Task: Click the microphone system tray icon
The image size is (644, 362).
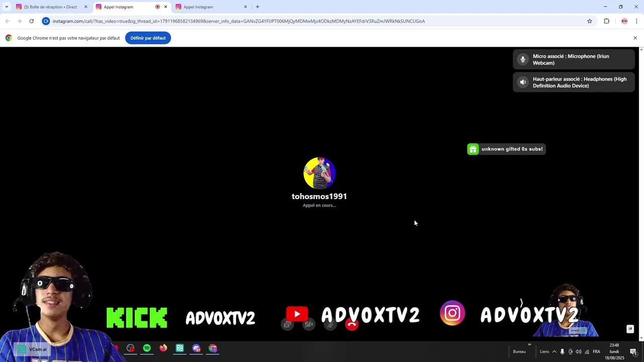Action: click(x=562, y=352)
